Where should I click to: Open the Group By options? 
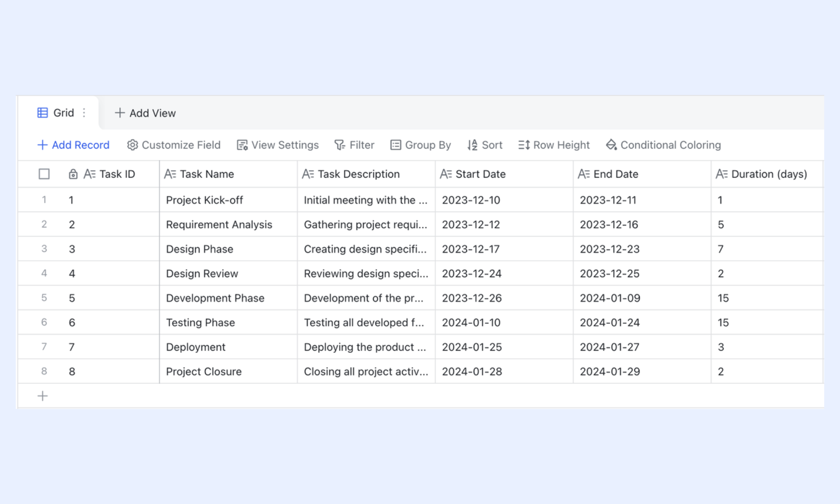click(421, 145)
